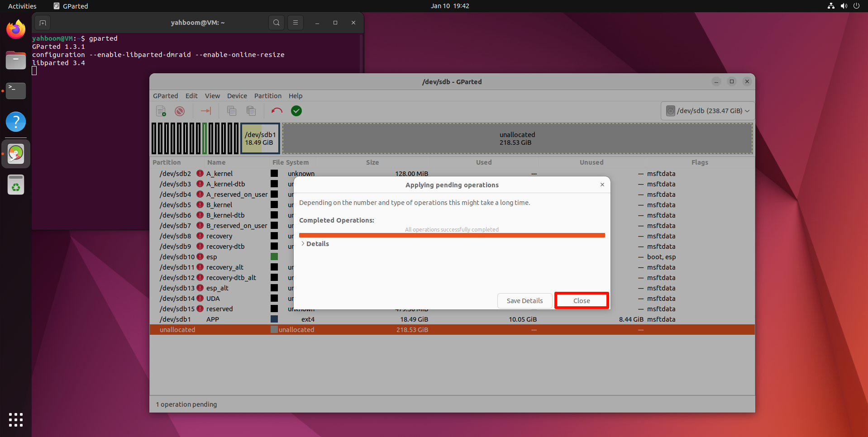Click the New partition toolbar icon
This screenshot has width=868, height=437.
[x=161, y=111]
